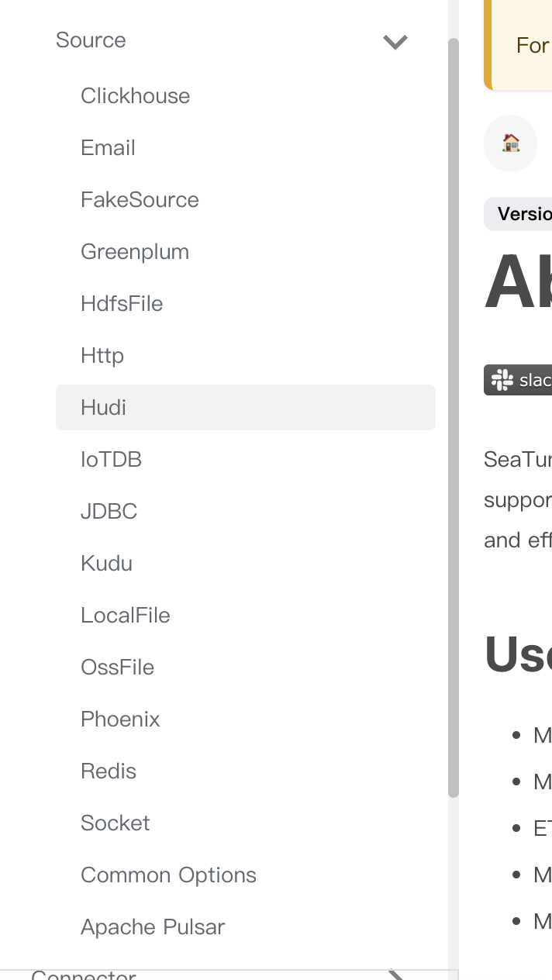Open the Email source page

108,147
